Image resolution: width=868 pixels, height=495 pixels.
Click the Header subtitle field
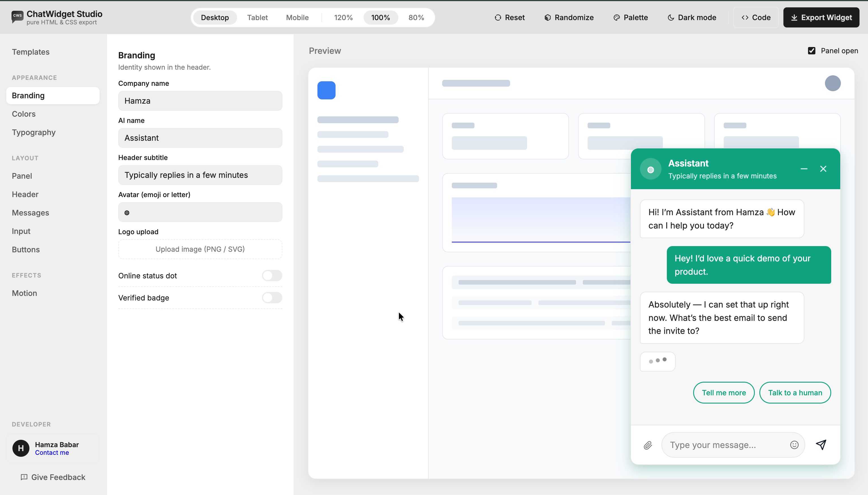(200, 175)
